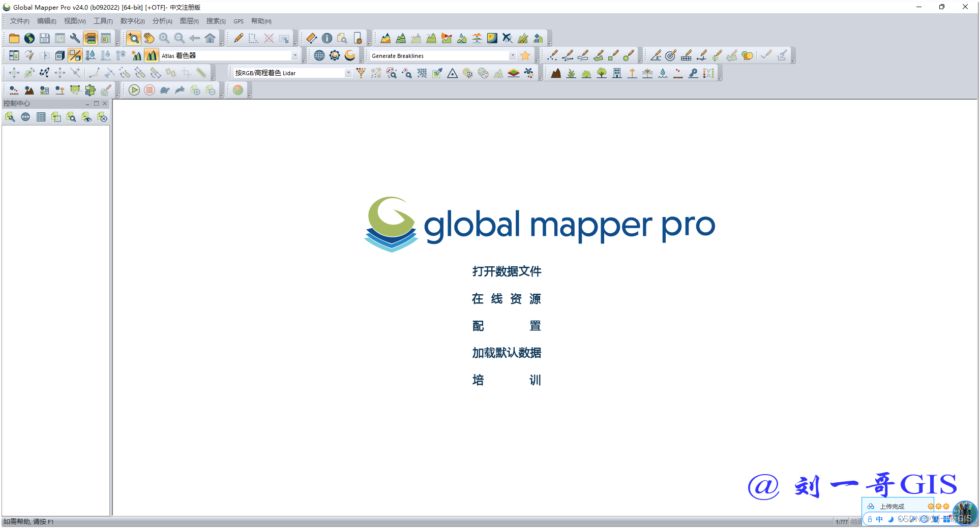Image resolution: width=980 pixels, height=528 pixels.
Task: Open the GPS menu
Action: 239,21
